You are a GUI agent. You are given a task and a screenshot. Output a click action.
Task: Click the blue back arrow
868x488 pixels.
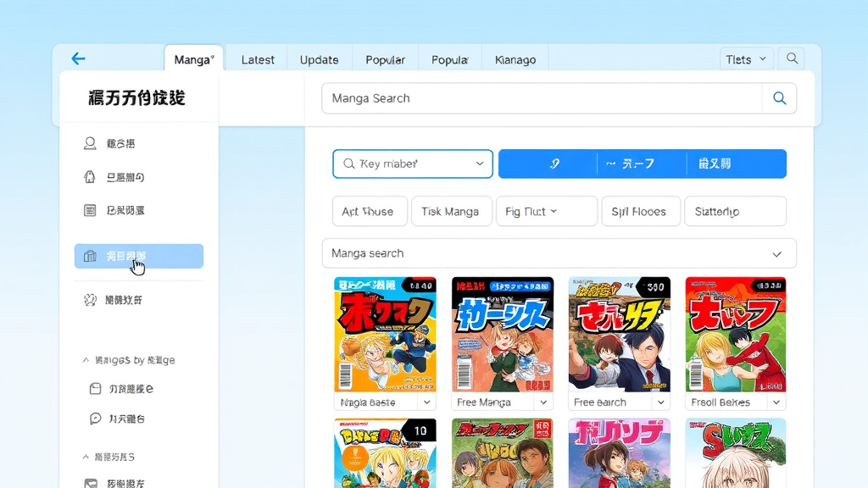click(77, 58)
